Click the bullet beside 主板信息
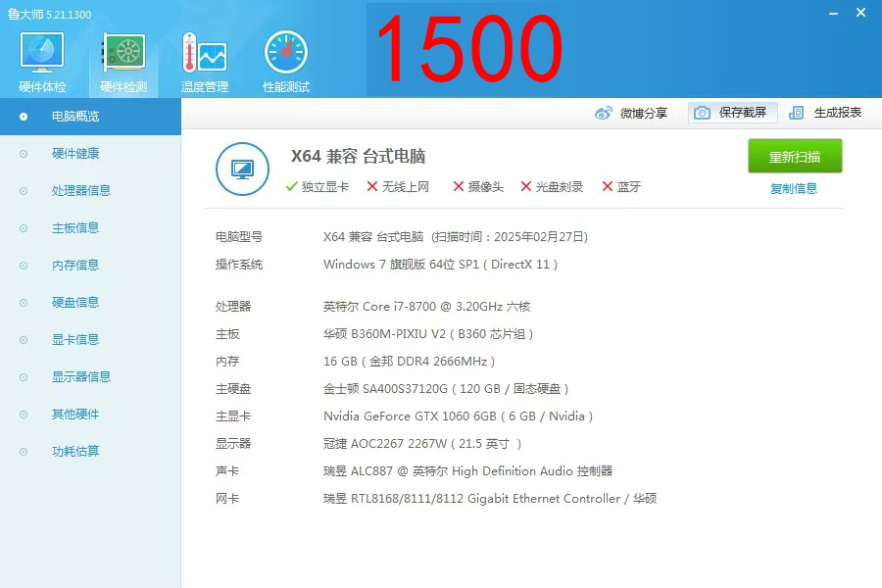This screenshot has width=882, height=588. tap(24, 228)
